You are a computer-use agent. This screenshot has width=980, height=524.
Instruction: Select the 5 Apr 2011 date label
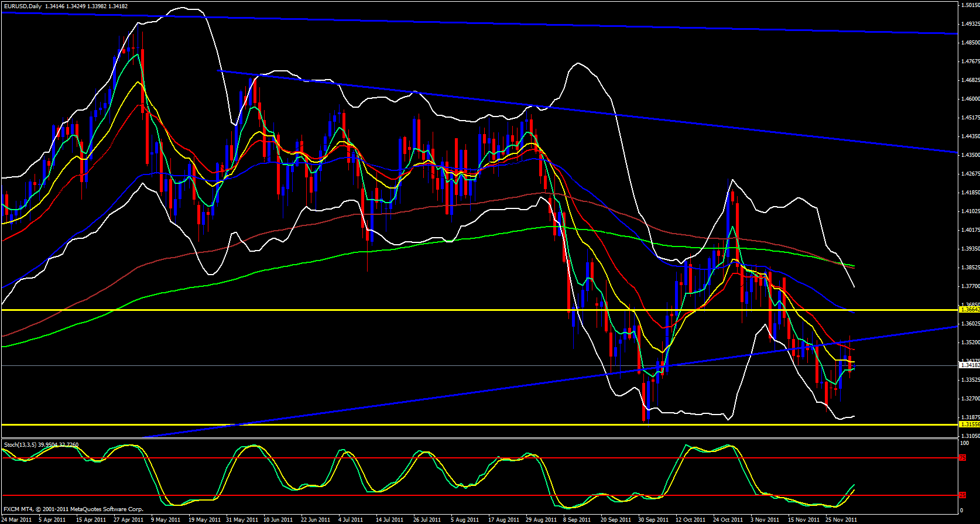52,519
